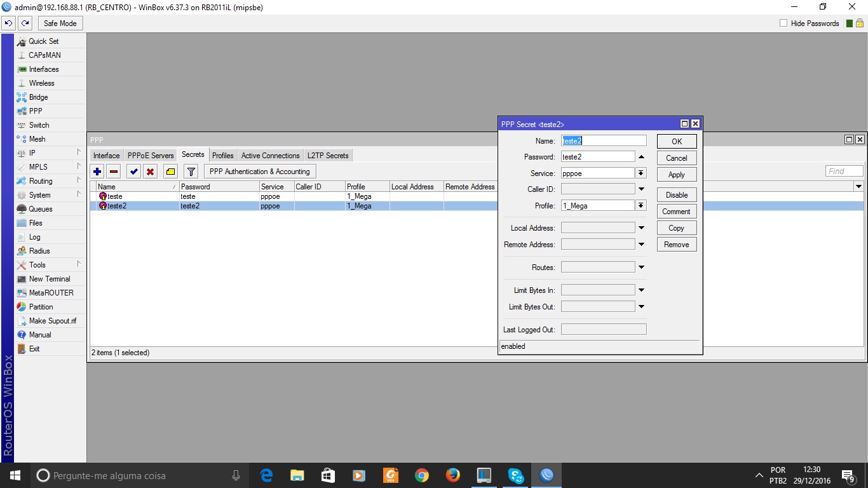
Task: Remove selected secret with red minus icon
Action: [114, 172]
